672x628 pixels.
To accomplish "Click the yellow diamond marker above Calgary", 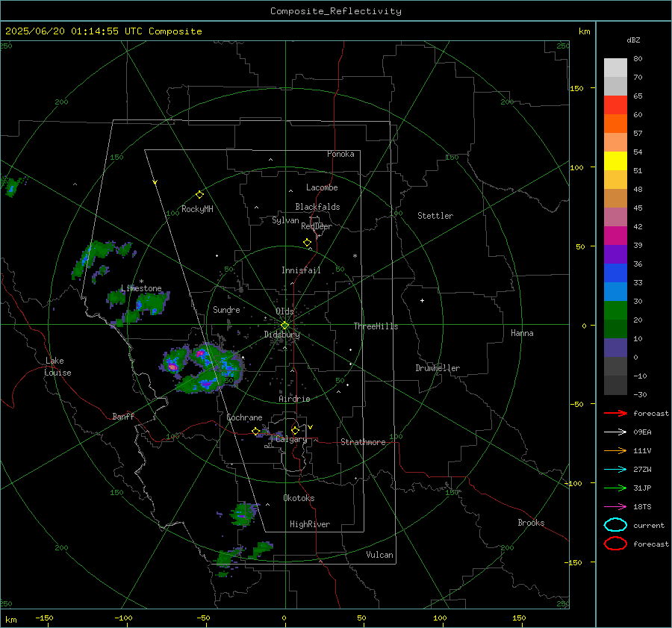I will point(295,430).
